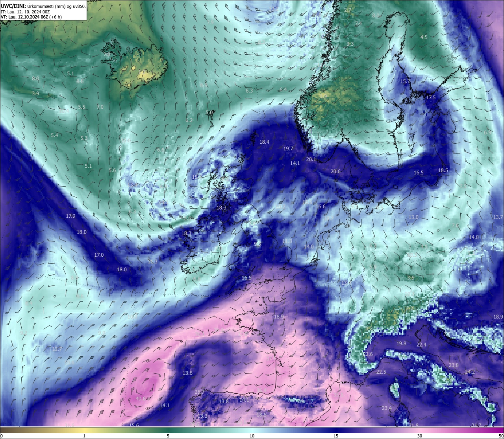Click the map value 15.7 in the Gulf of Bothnia
This screenshot has height=439, width=504.
pyautogui.click(x=405, y=81)
